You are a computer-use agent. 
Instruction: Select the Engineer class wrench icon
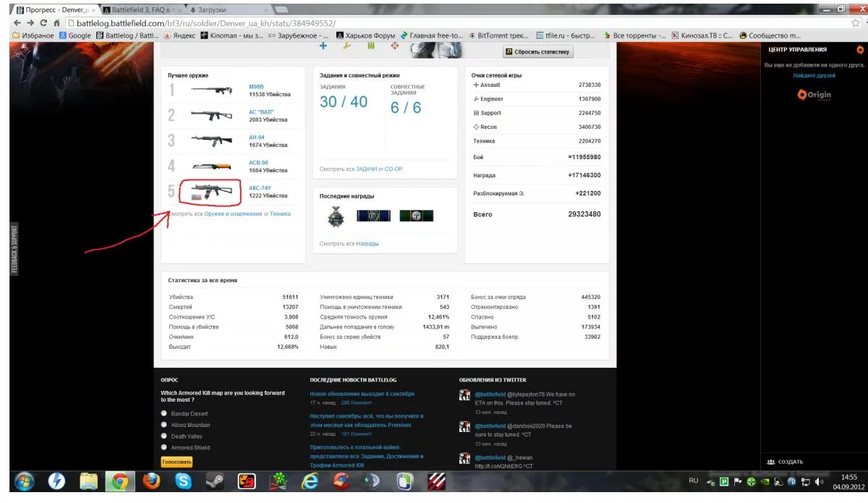346,46
